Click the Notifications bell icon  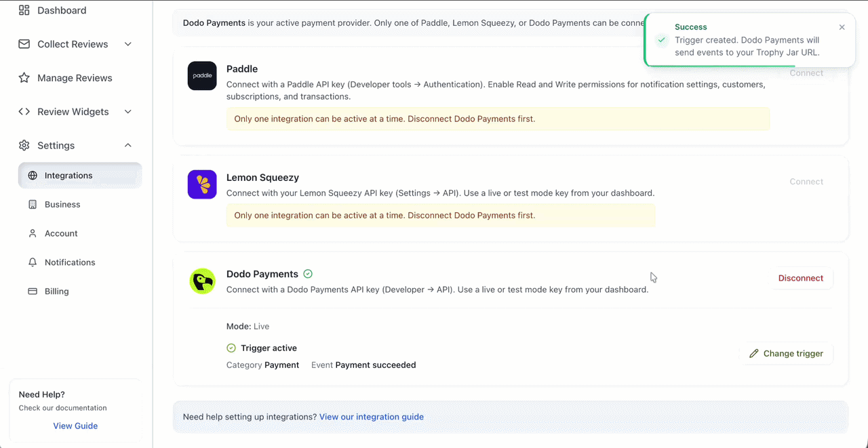tap(33, 262)
